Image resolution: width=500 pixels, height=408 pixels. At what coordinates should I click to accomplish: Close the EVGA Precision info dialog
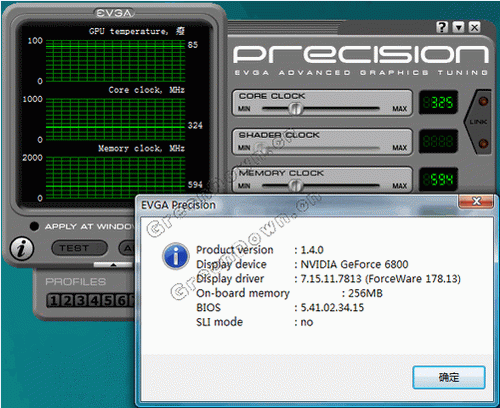[476, 201]
